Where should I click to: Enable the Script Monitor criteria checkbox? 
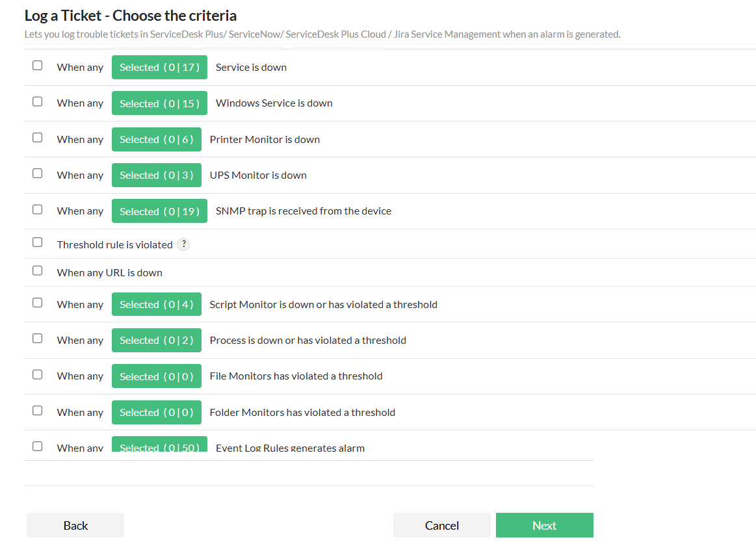click(38, 303)
